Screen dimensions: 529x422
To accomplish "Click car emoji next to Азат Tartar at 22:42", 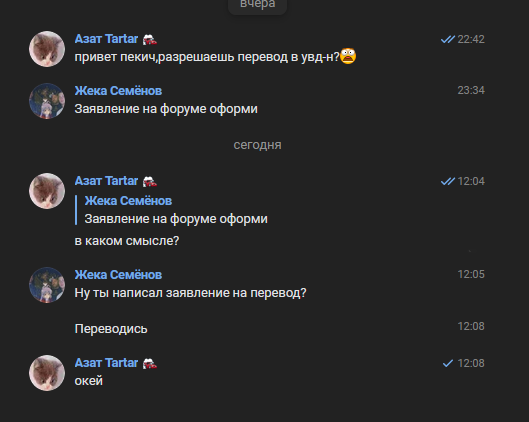I will [x=150, y=39].
